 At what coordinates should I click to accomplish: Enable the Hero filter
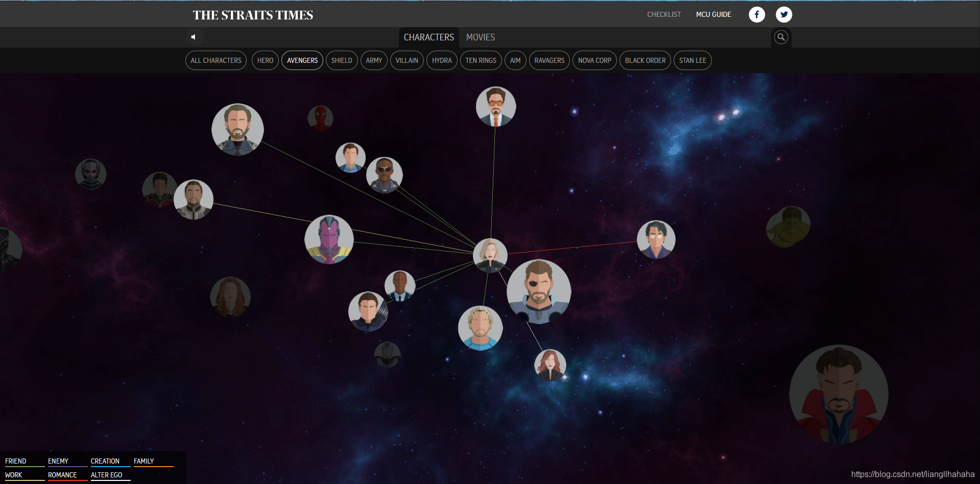coord(265,60)
